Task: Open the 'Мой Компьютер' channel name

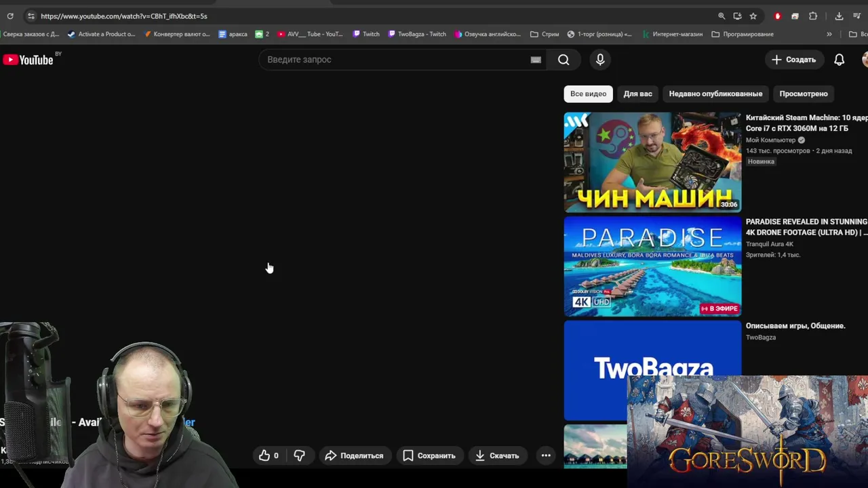Action: (x=770, y=140)
